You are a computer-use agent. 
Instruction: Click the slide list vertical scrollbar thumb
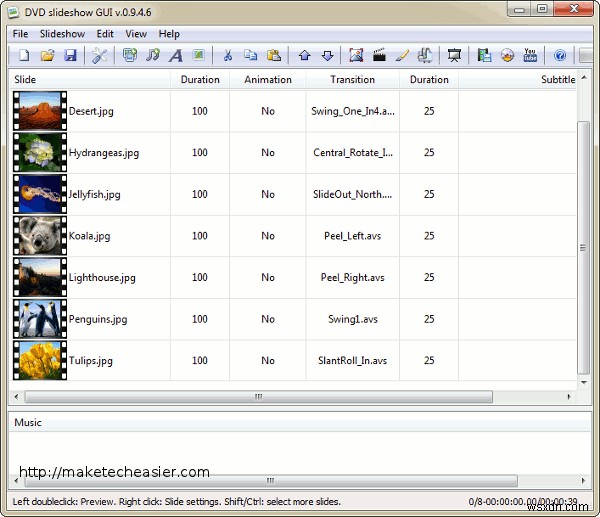[x=583, y=248]
